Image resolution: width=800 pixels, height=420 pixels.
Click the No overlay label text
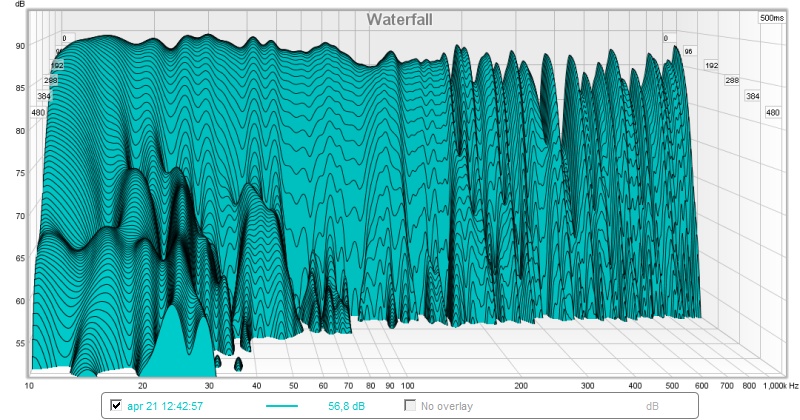point(447,406)
